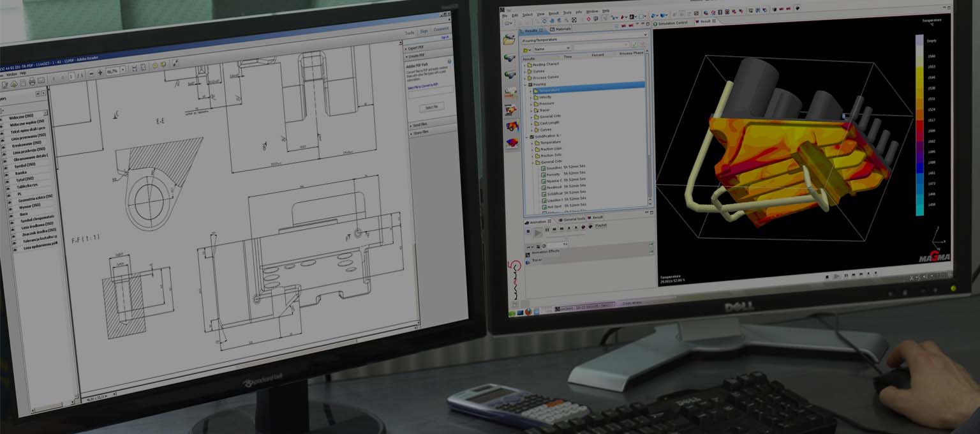
Task: Expand the Feeding Charact folder in results tree
Action: tap(525, 64)
